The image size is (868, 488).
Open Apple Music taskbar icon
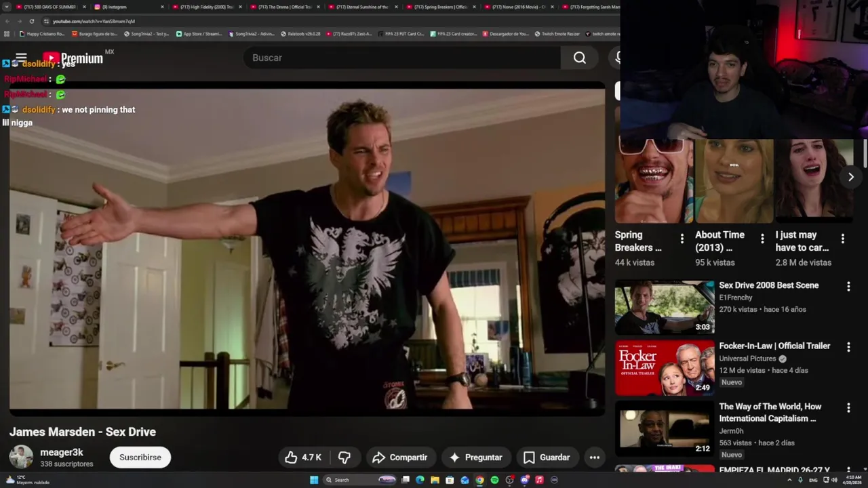(x=539, y=480)
